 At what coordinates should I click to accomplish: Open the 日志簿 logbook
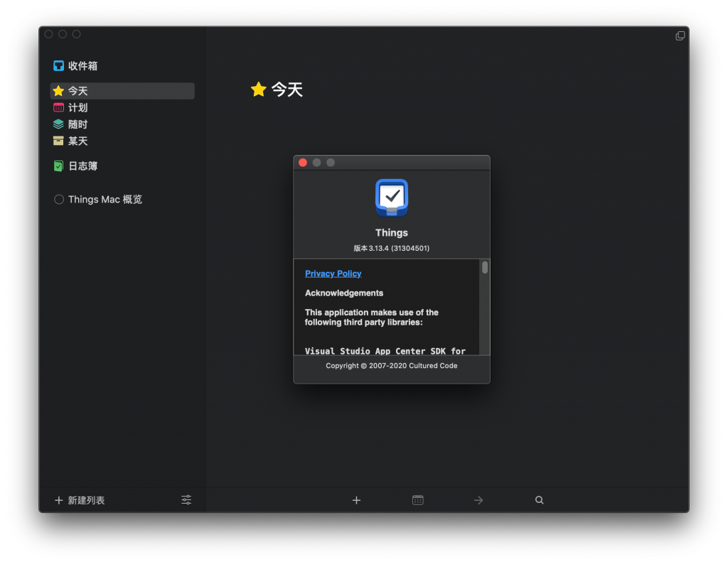(122, 166)
